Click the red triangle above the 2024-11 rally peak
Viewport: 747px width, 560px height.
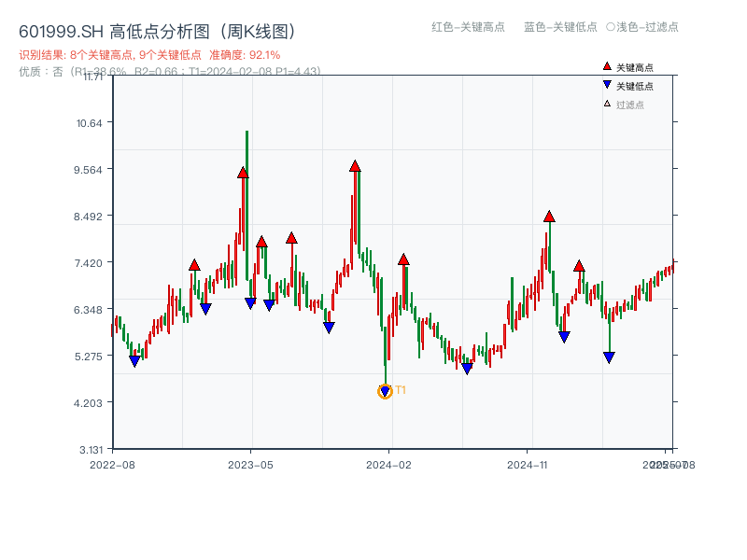tap(547, 216)
